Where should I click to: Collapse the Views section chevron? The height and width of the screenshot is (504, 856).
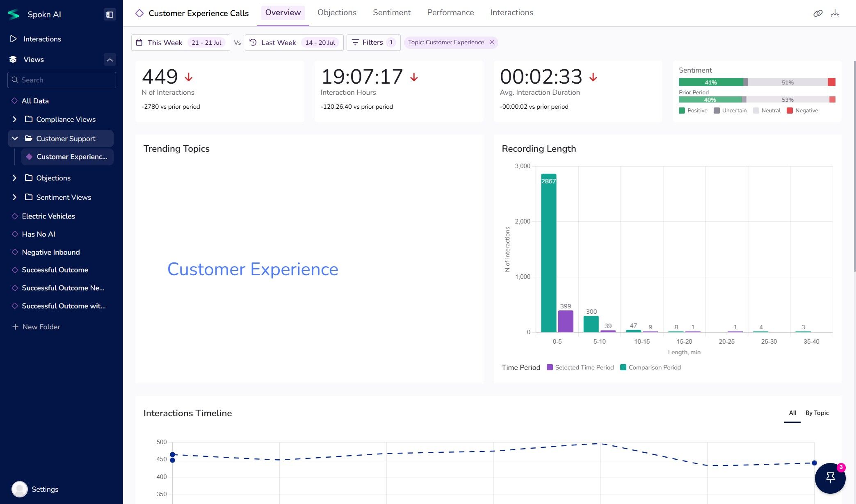(110, 59)
